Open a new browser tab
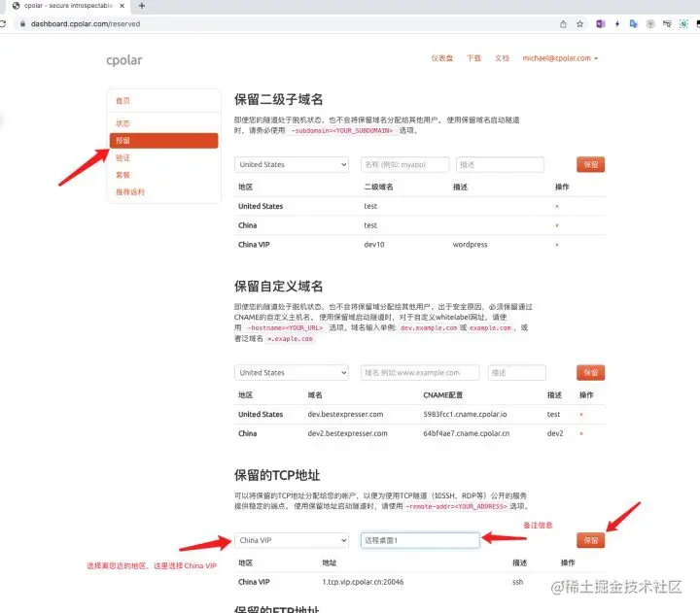Screen dimensions: 700x613 click(x=142, y=6)
